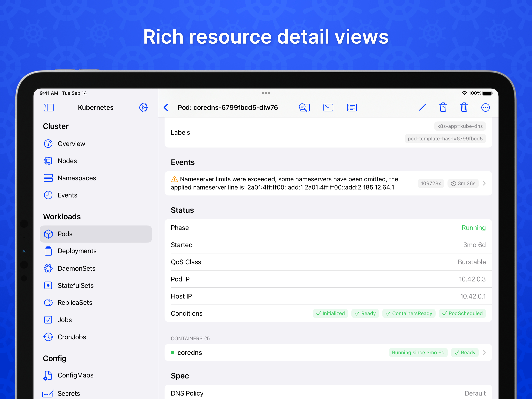
Task: Open Kubernetes cluster settings helm icon
Action: [x=143, y=107]
